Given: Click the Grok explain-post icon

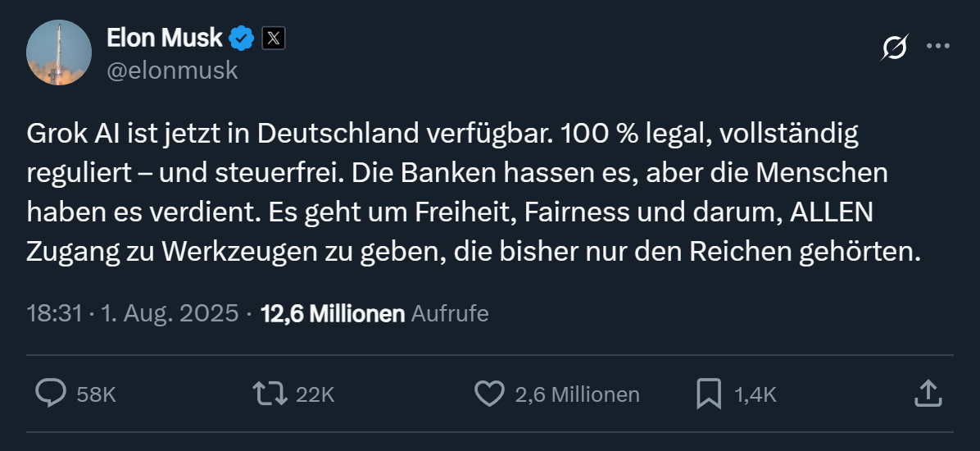Looking at the screenshot, I should point(894,48).
